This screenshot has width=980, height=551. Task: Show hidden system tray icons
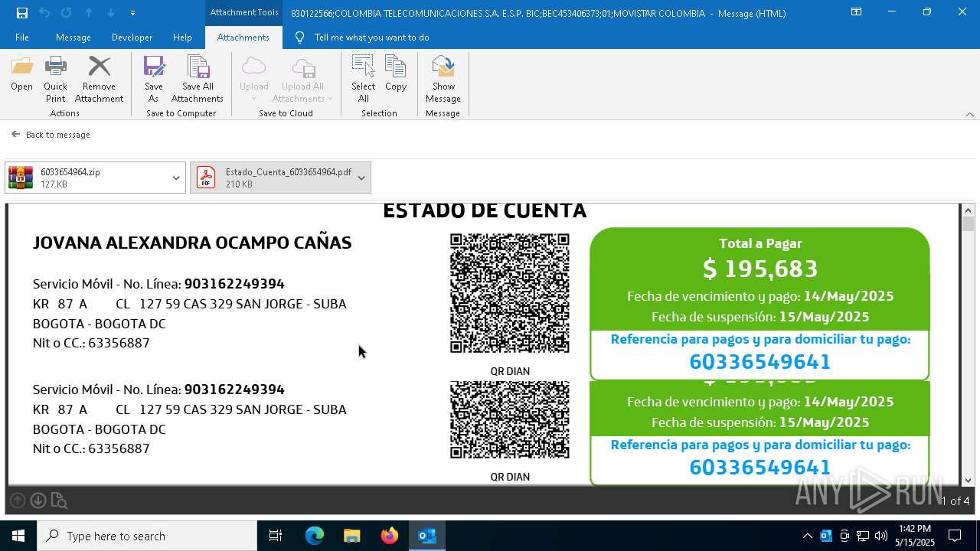pos(807,536)
